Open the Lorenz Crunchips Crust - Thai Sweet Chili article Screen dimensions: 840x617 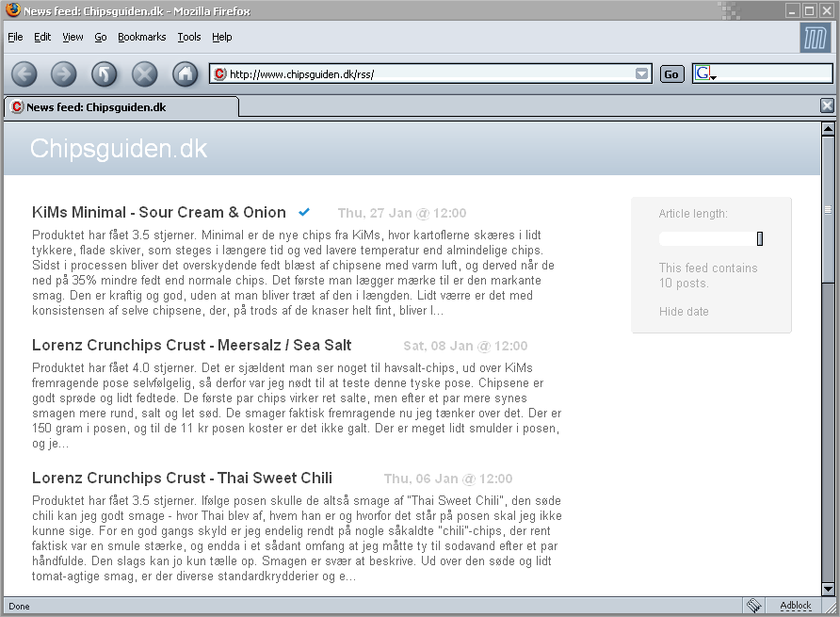coord(182,479)
